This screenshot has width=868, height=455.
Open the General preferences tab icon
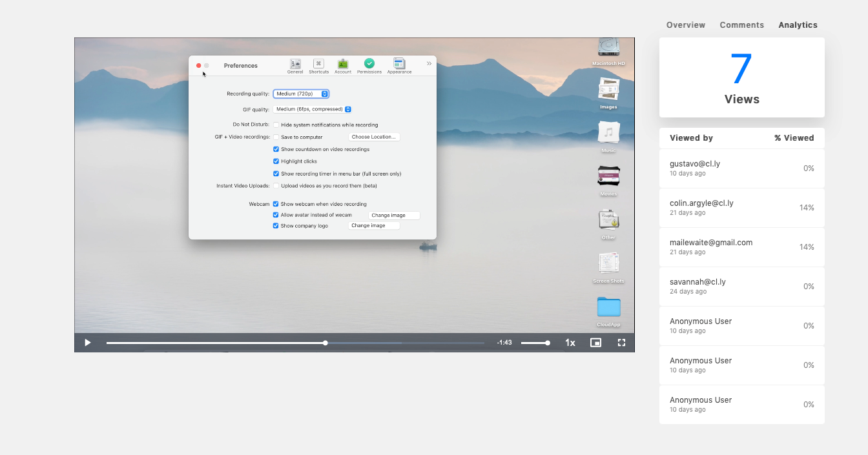(295, 66)
